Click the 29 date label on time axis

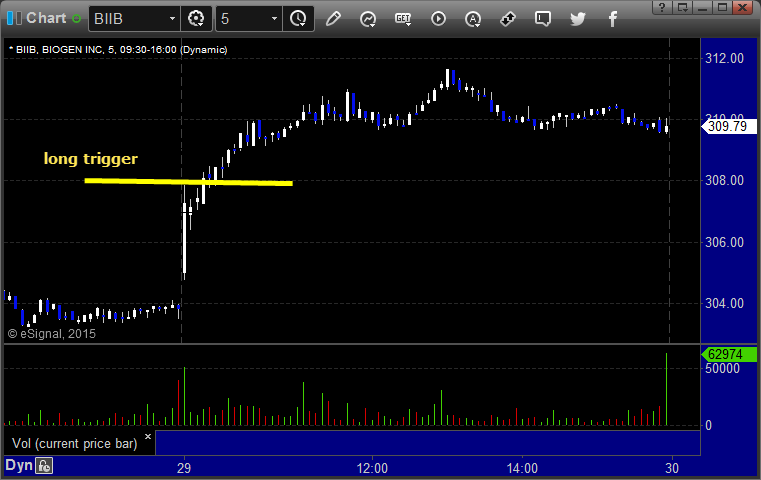[184, 468]
